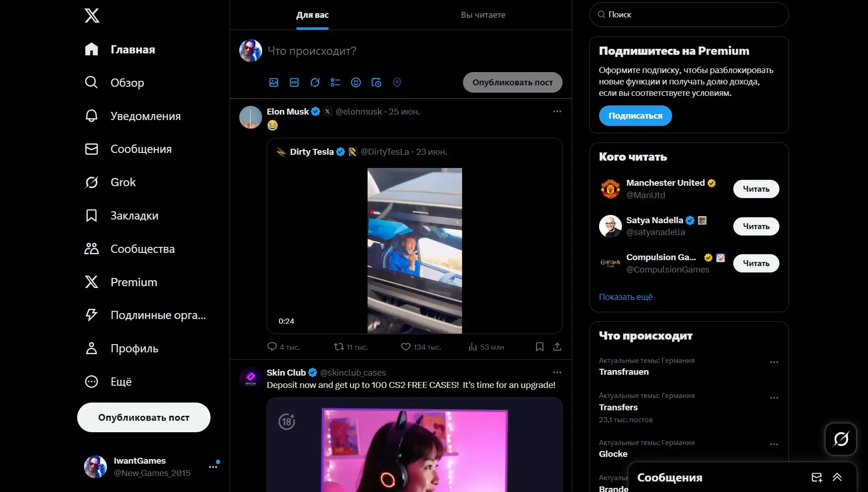Click the Подписаться Premium button
The width and height of the screenshot is (868, 492).
click(x=635, y=116)
